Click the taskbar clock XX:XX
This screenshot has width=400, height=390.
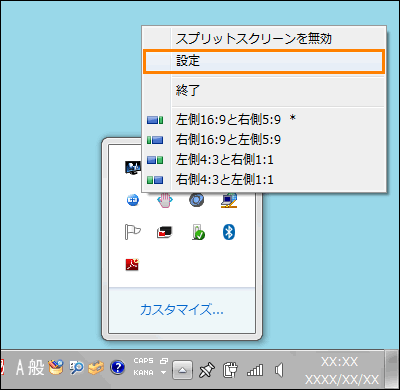click(x=339, y=362)
